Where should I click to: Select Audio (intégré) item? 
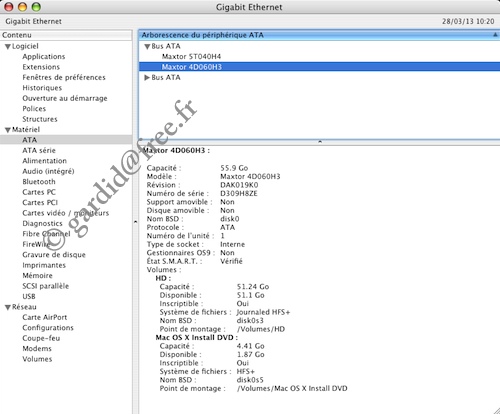48,171
